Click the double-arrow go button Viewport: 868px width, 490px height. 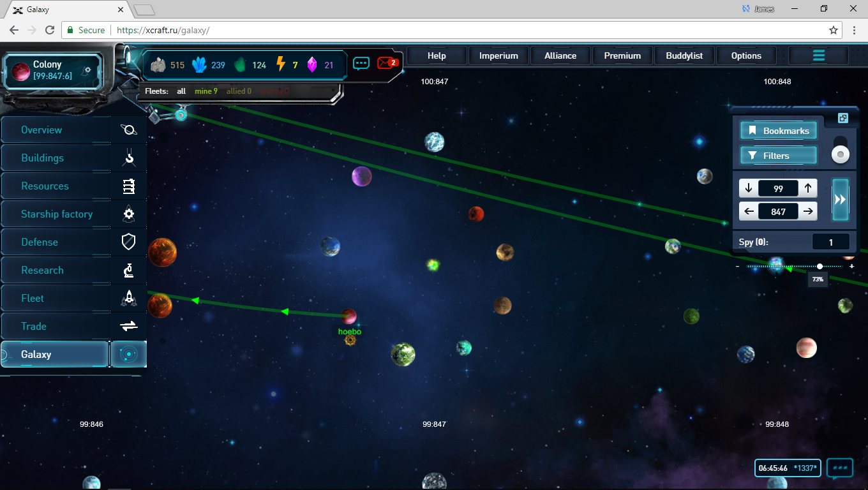841,200
